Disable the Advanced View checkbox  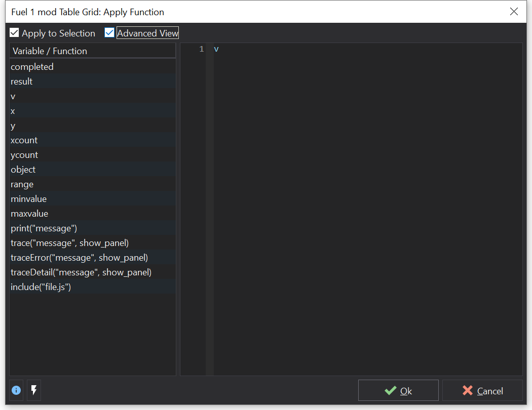tap(109, 33)
